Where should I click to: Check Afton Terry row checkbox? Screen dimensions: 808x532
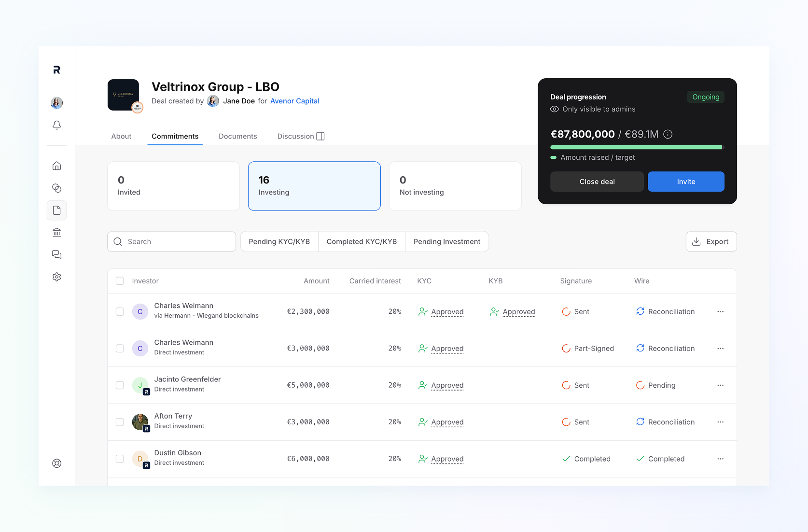120,422
